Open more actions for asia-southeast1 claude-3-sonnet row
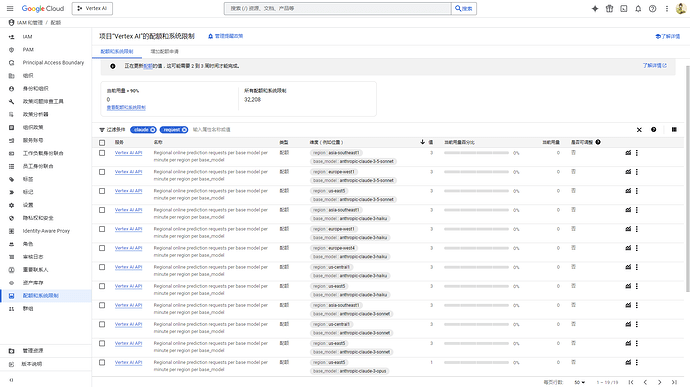 tap(637, 305)
